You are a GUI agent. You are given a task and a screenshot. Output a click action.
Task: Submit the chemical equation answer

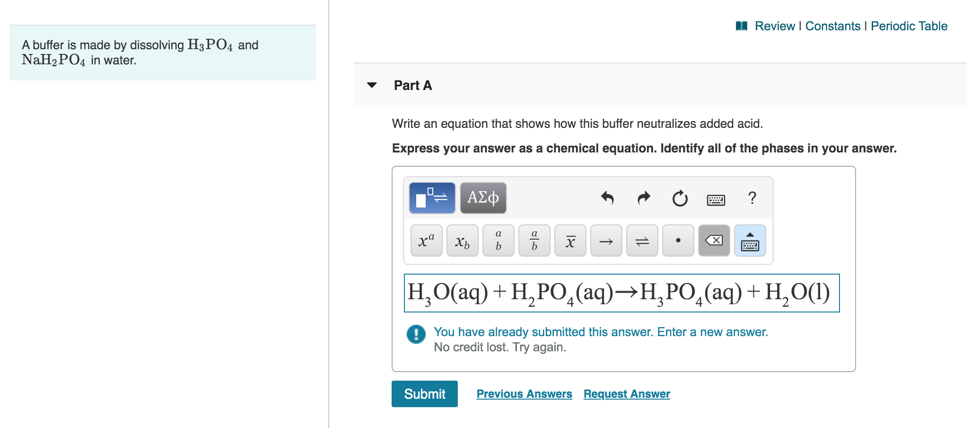click(424, 393)
